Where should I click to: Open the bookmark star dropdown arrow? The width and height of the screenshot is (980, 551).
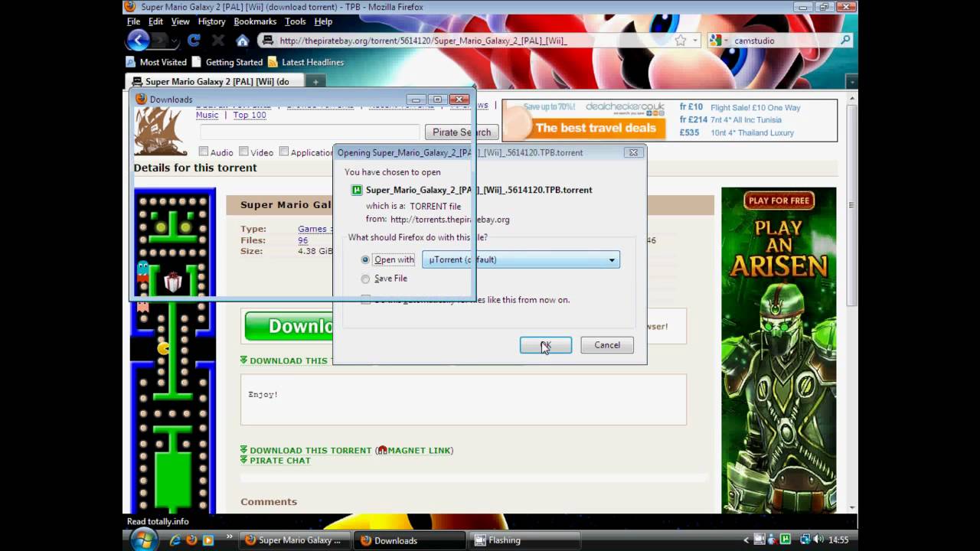click(695, 41)
